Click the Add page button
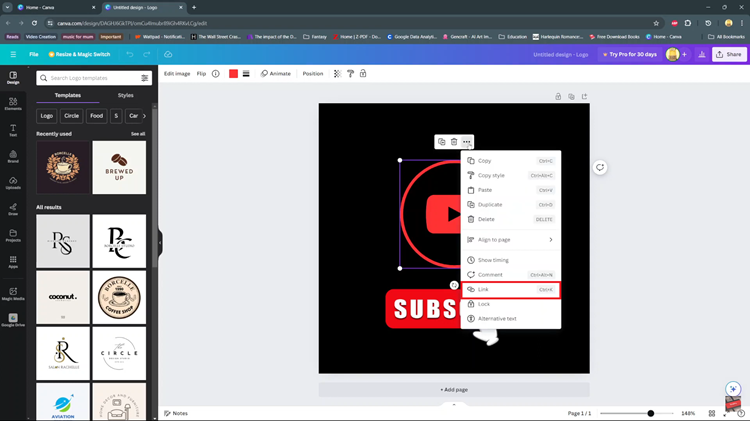The image size is (750, 421). click(x=454, y=390)
